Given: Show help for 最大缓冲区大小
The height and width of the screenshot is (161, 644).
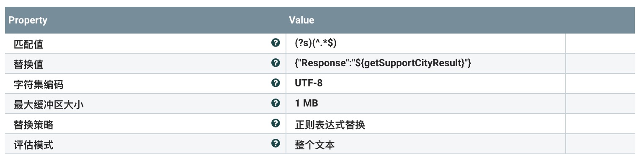Looking at the screenshot, I should tap(276, 103).
